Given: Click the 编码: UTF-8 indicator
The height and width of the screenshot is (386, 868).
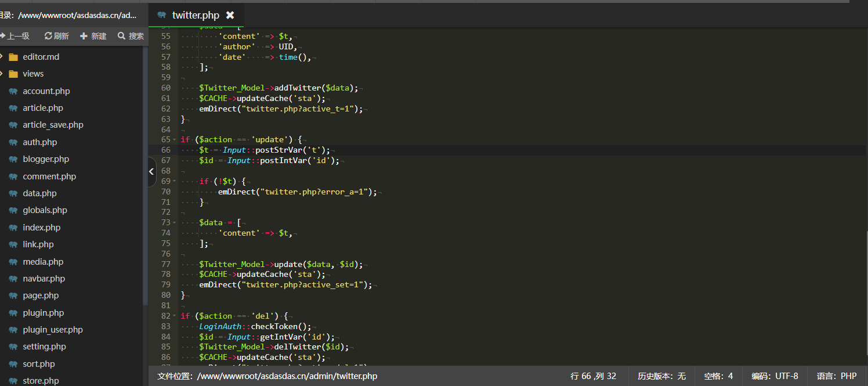Looking at the screenshot, I should coord(775,376).
